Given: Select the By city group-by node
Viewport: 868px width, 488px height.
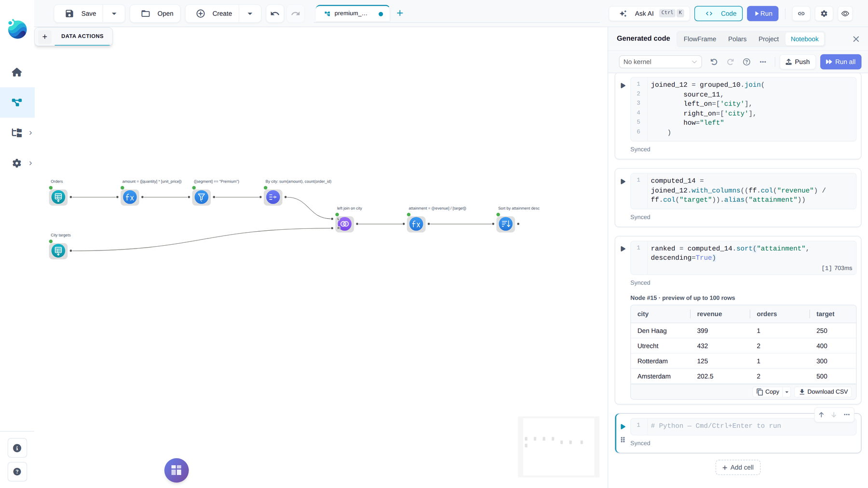Looking at the screenshot, I should click(273, 197).
